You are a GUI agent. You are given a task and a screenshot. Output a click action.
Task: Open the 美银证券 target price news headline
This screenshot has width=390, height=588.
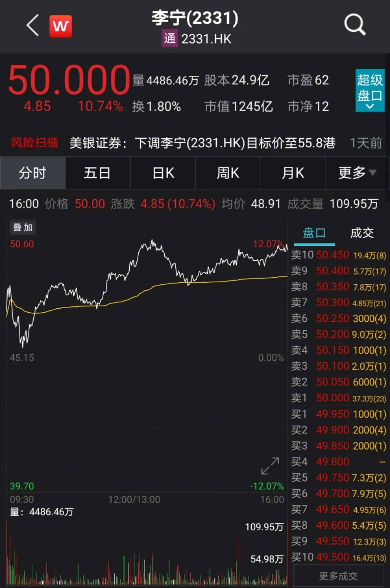click(202, 143)
